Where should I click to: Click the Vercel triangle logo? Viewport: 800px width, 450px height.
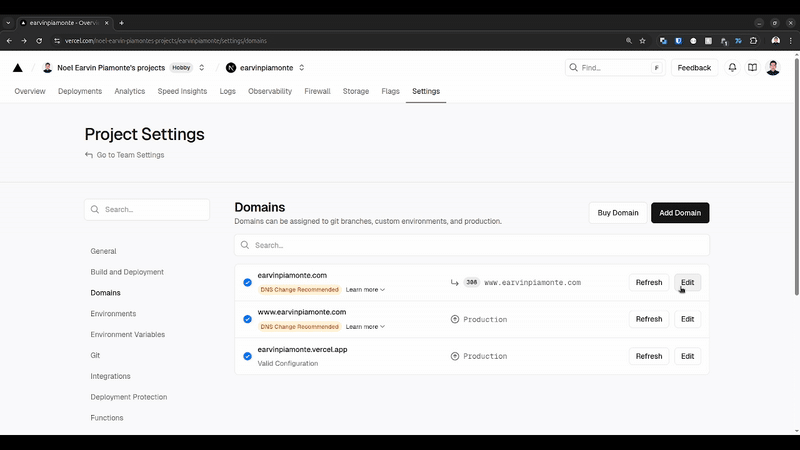click(x=17, y=68)
